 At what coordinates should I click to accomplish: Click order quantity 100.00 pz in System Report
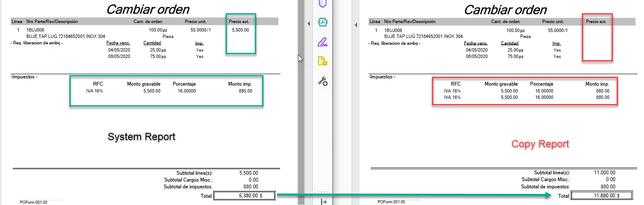click(x=157, y=30)
